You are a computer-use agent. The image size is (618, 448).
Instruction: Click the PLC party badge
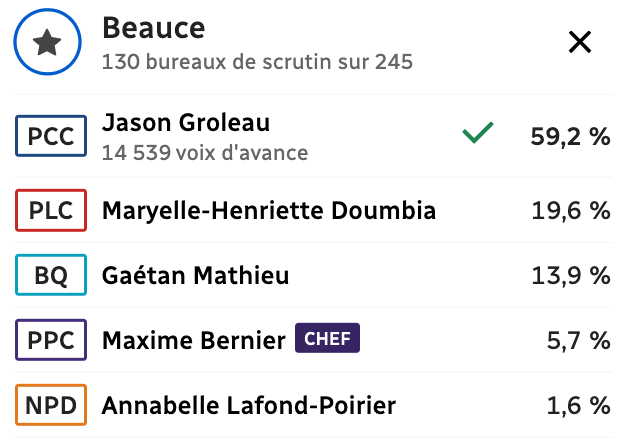pos(51,210)
